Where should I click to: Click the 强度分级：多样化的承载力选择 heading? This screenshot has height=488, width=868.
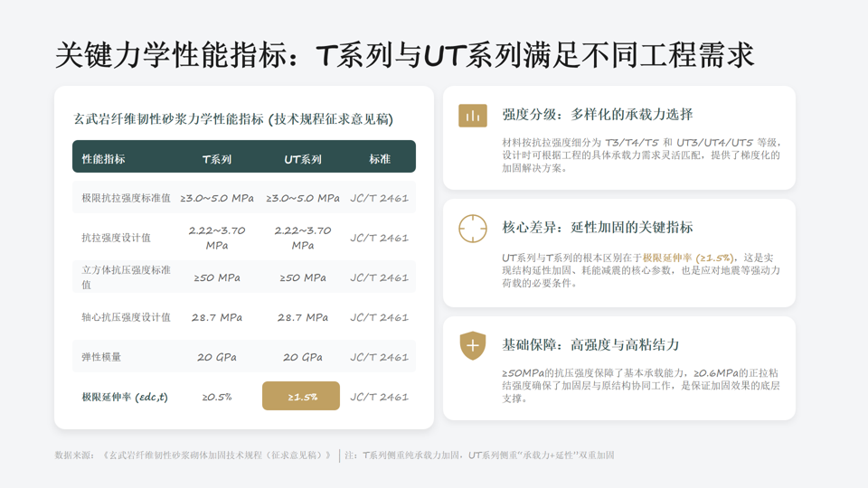[x=597, y=115]
